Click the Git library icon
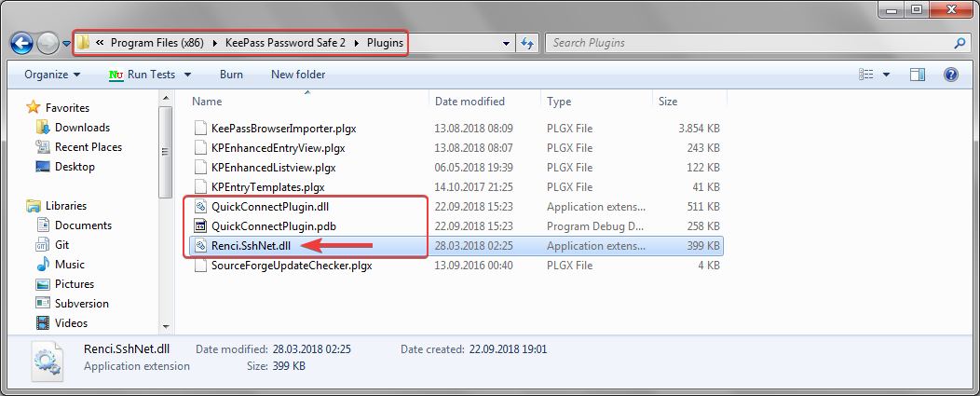 coord(43,245)
